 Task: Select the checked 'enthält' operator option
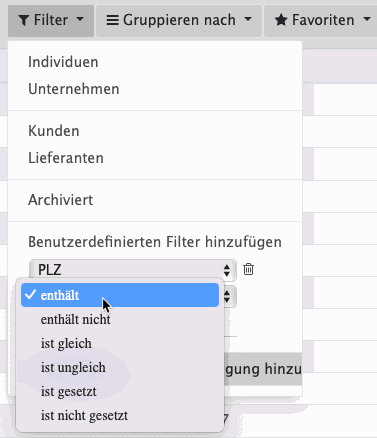[x=120, y=295]
